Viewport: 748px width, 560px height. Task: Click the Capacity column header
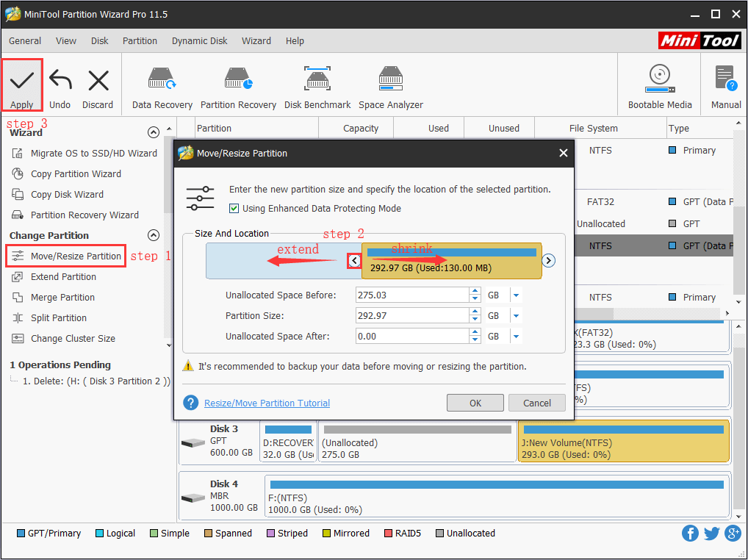(356, 129)
